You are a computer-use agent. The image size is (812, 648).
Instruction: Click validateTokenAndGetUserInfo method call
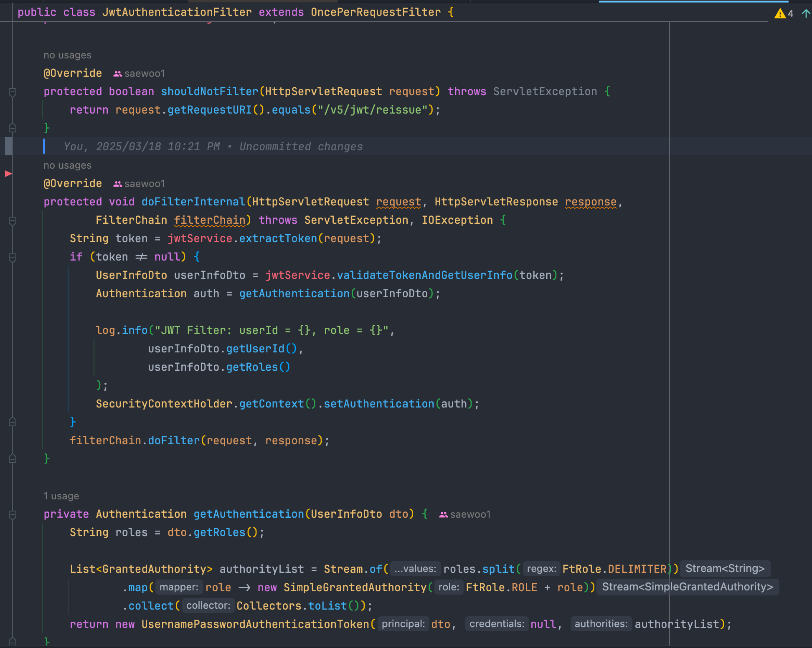[x=425, y=275]
